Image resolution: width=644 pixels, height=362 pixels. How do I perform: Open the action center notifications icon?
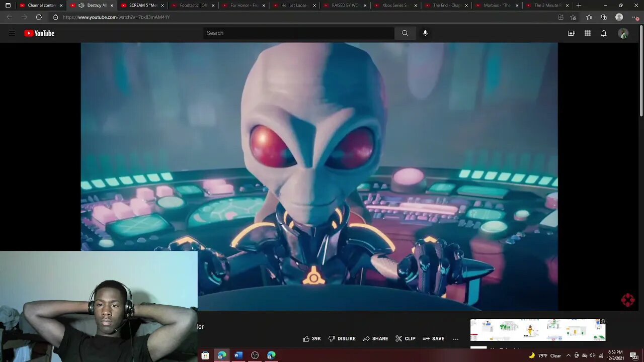pos(633,355)
